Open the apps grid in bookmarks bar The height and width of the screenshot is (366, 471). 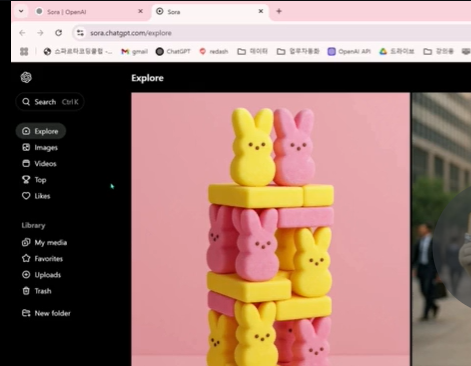coord(24,51)
